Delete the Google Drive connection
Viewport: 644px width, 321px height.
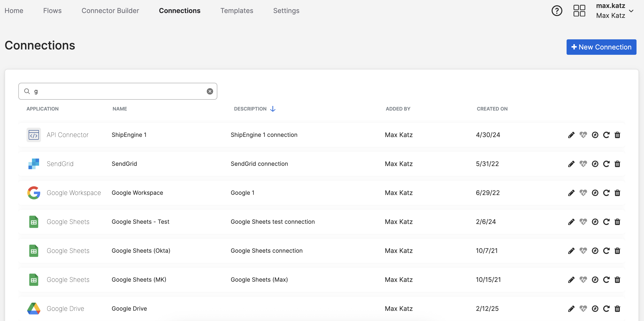click(x=617, y=308)
